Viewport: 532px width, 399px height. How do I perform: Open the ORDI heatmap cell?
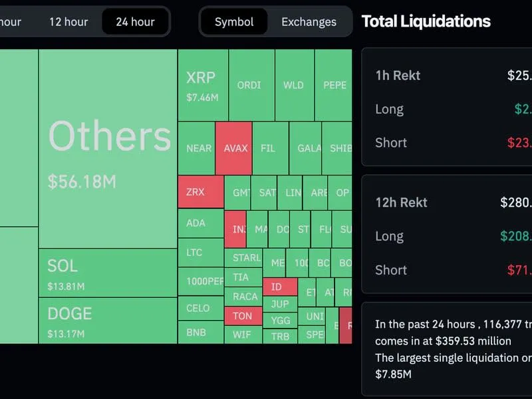[x=249, y=84]
